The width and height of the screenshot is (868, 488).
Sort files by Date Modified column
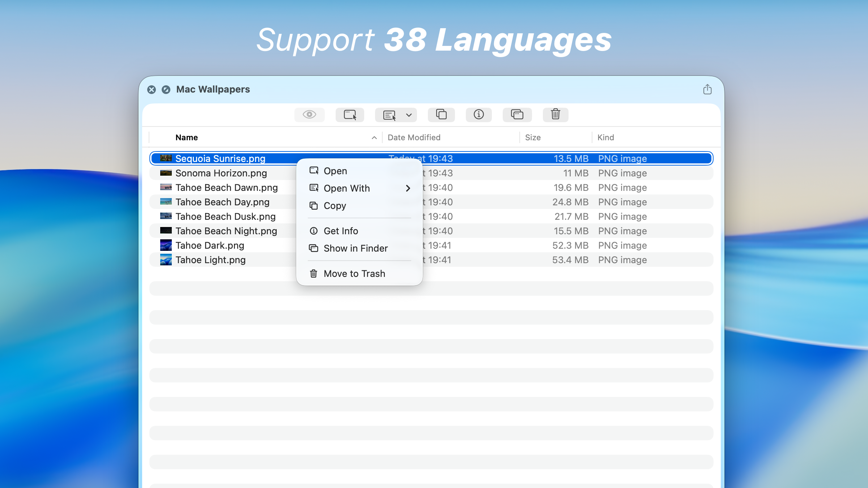pos(413,137)
